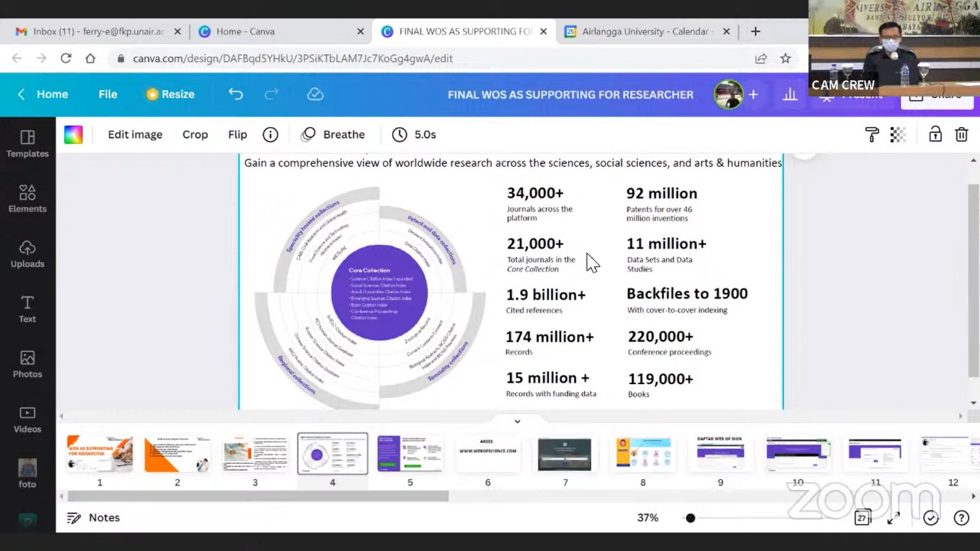
Task: Open the rainbow color picker swatch
Action: [73, 135]
